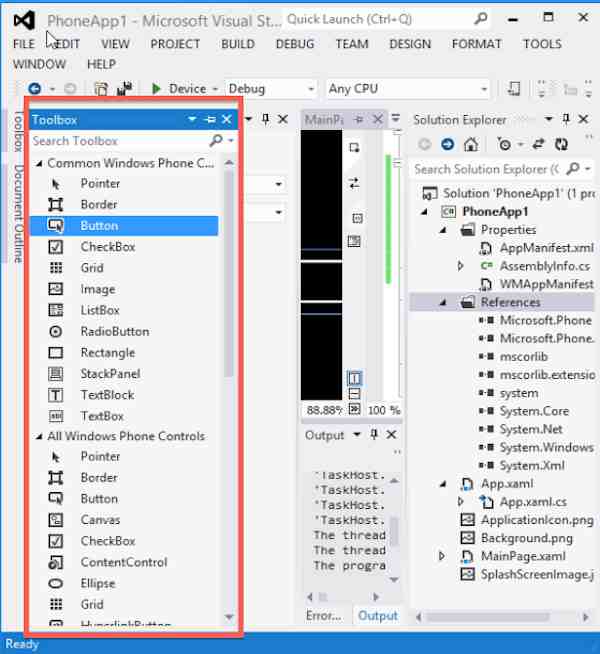
Task: Click the Output window vertical scrollbar thumb
Action: tap(394, 531)
